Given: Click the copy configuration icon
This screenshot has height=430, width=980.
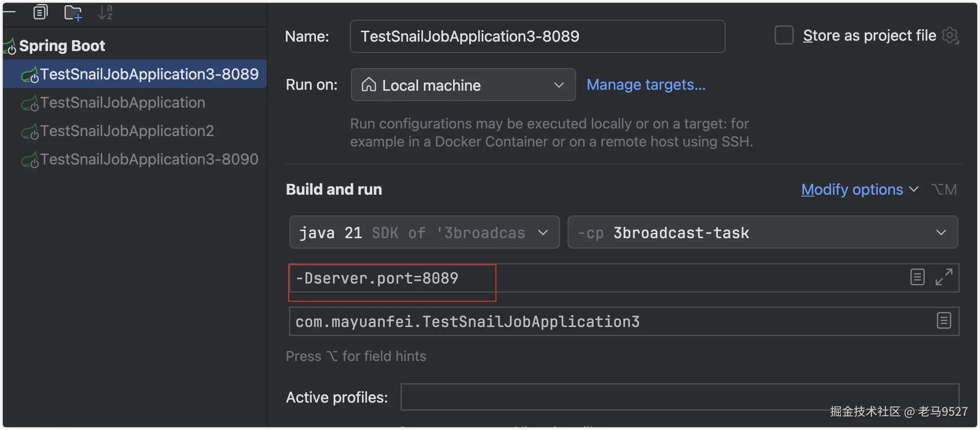Looking at the screenshot, I should point(41,12).
